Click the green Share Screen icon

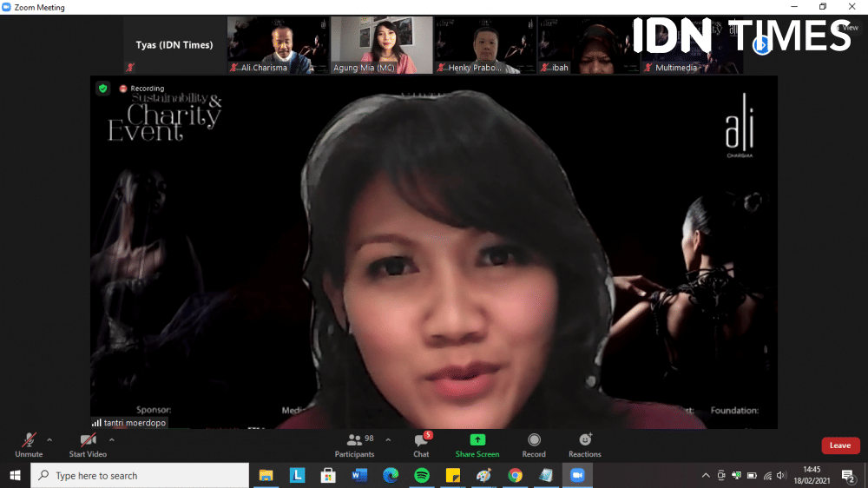click(477, 440)
